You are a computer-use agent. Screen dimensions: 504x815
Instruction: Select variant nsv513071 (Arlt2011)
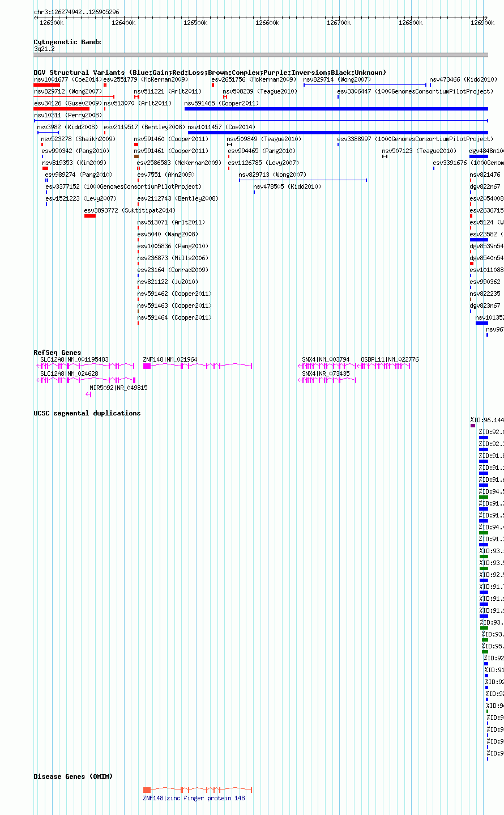click(x=171, y=222)
